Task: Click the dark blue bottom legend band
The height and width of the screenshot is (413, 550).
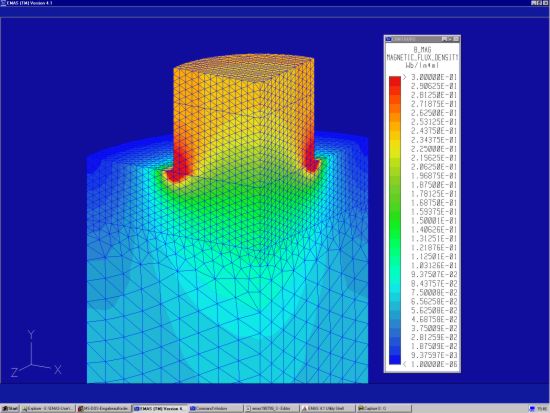Action: pos(395,360)
